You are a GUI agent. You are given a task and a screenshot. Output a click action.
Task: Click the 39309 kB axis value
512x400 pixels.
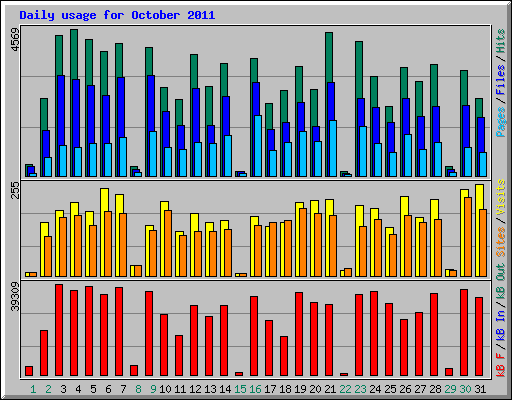15,297
